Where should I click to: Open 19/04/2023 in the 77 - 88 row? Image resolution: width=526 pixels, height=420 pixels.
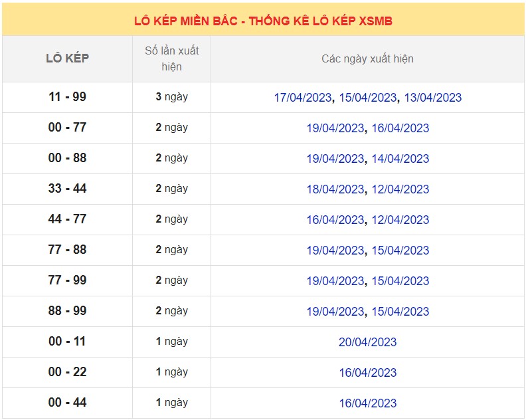click(335, 251)
